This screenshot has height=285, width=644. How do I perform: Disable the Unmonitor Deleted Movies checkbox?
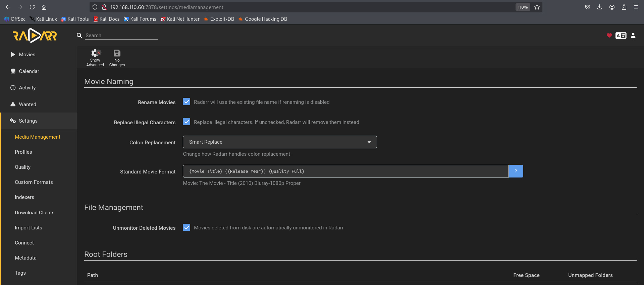tap(186, 227)
